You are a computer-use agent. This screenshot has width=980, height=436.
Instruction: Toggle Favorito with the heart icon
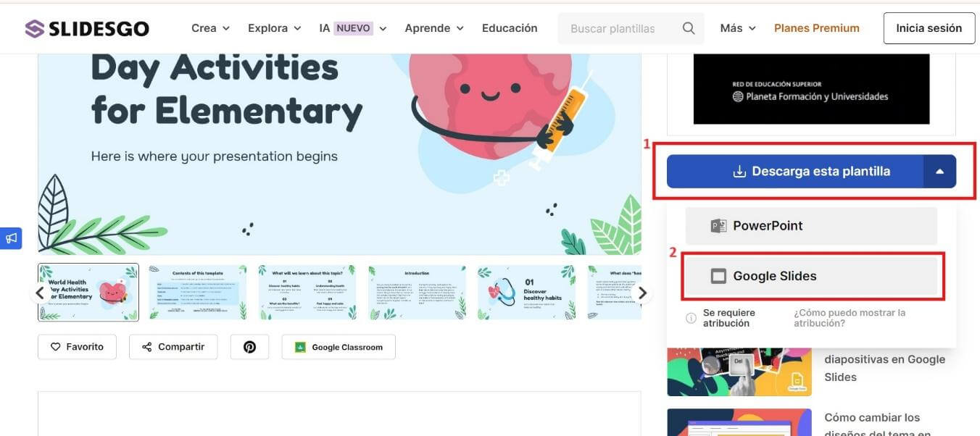(x=77, y=346)
